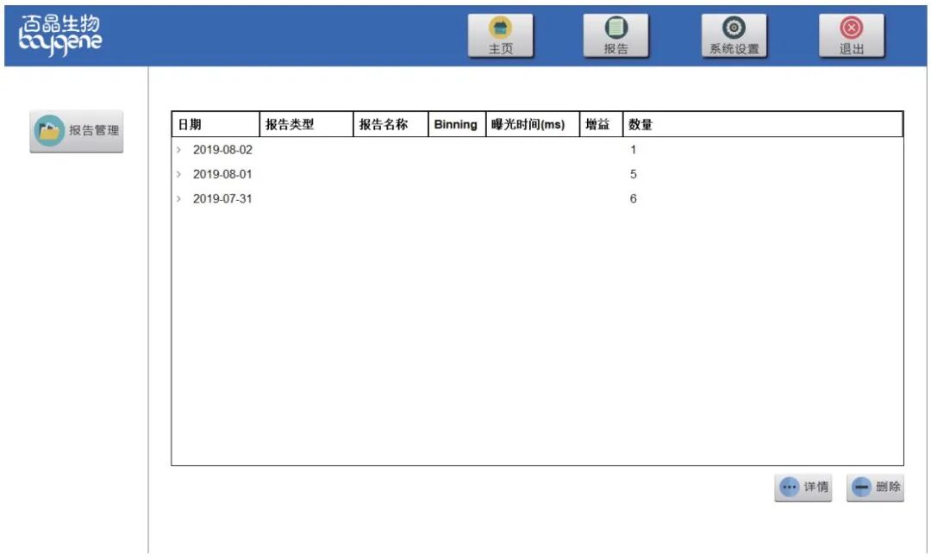
Task: Click the 退出 exit button
Action: [851, 35]
